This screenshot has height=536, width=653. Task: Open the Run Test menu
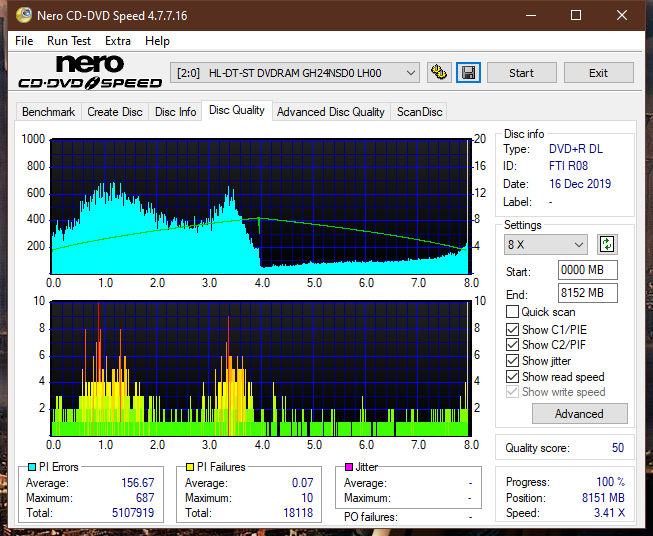coord(69,41)
